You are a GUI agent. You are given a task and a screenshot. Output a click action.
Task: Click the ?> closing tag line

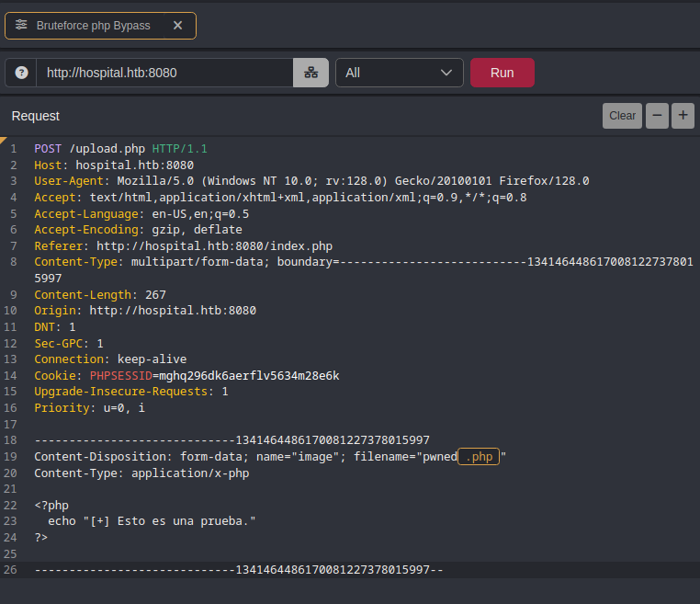(41, 538)
